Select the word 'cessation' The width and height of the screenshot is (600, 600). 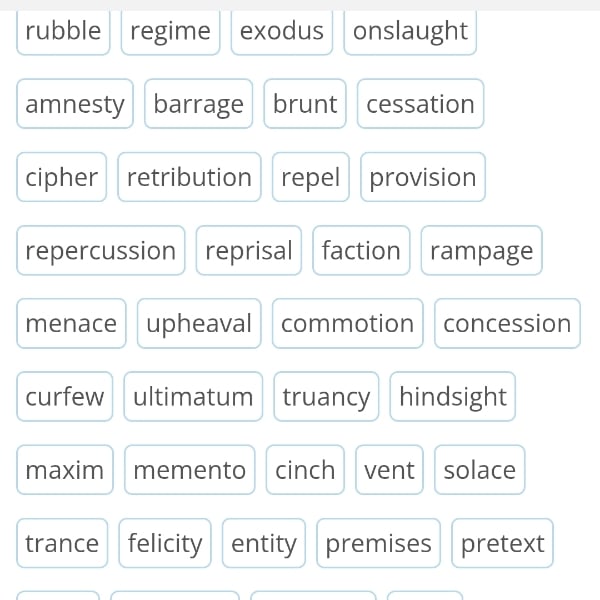[x=420, y=104]
